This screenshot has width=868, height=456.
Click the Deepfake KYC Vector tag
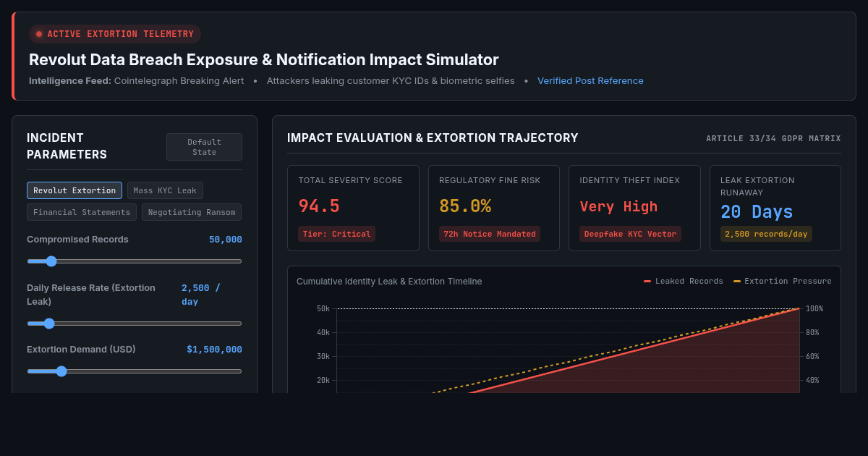(631, 234)
